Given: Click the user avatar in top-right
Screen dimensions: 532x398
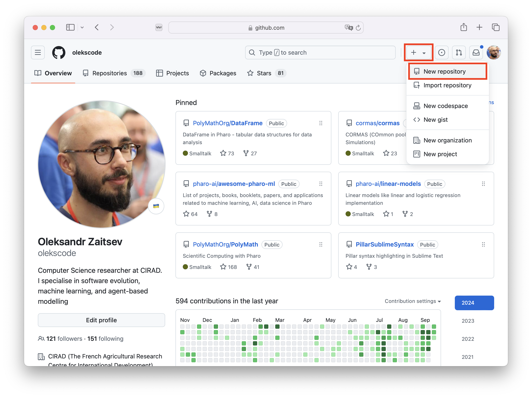Looking at the screenshot, I should click(x=493, y=52).
